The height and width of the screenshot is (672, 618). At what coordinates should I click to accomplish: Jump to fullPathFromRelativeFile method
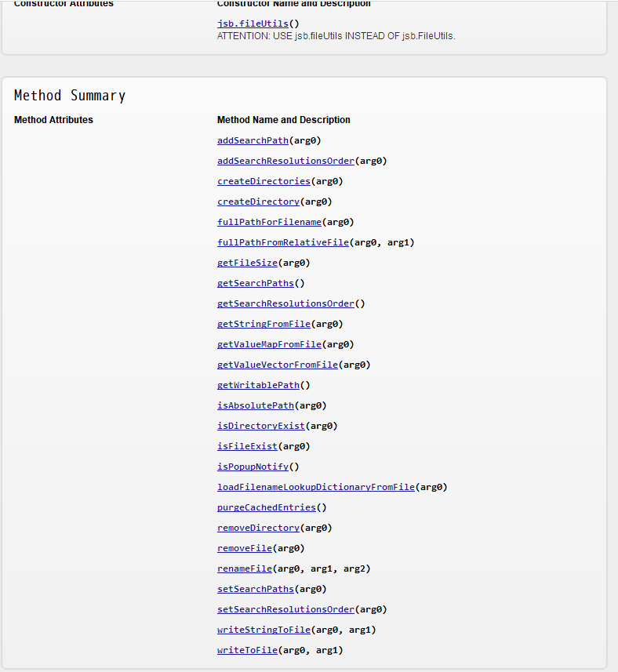(282, 242)
